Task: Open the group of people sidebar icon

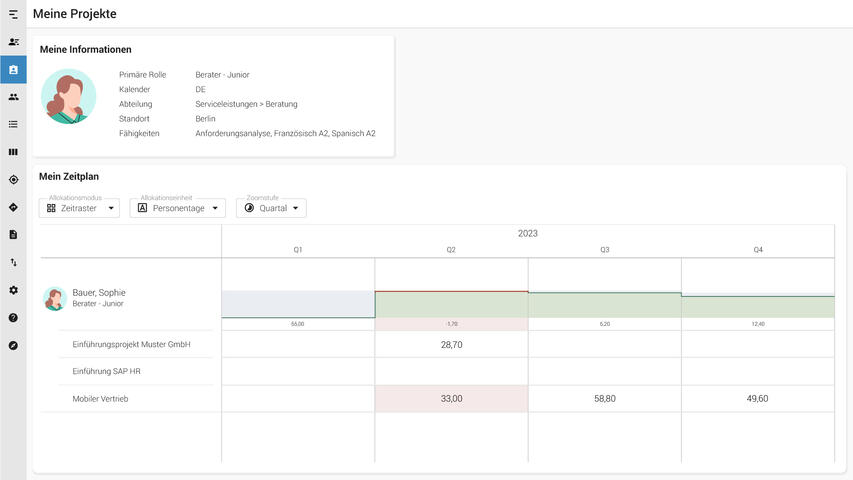Action: (13, 97)
